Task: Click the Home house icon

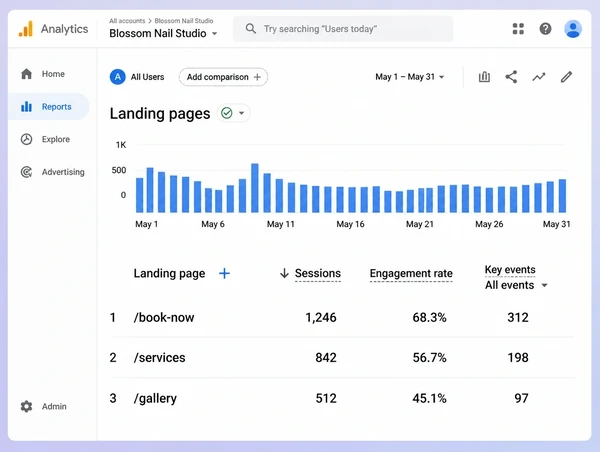Action: click(26, 74)
